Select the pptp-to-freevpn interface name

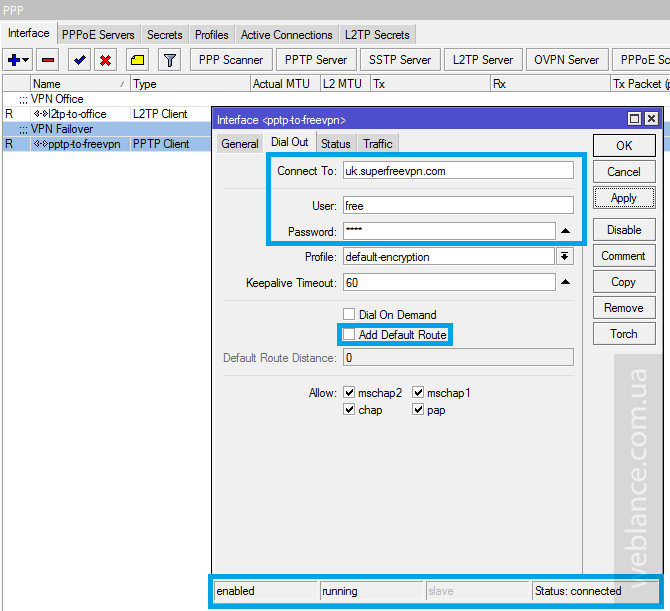coord(84,144)
